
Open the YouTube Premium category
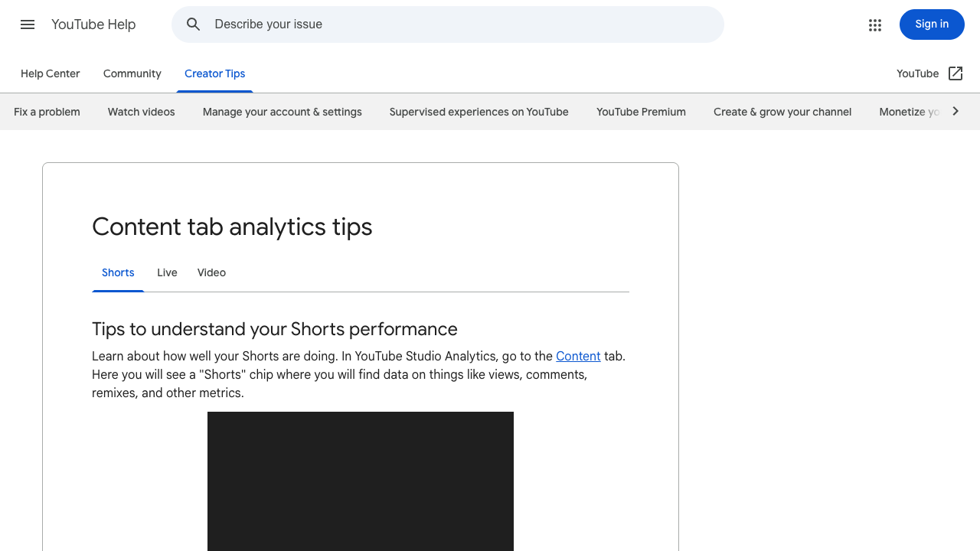tap(642, 112)
